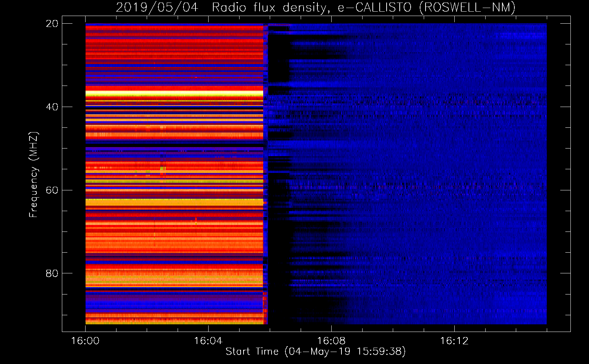Click the plot title '2019/05/04 Radio flux density'
The height and width of the screenshot is (364, 589).
[x=221, y=8]
